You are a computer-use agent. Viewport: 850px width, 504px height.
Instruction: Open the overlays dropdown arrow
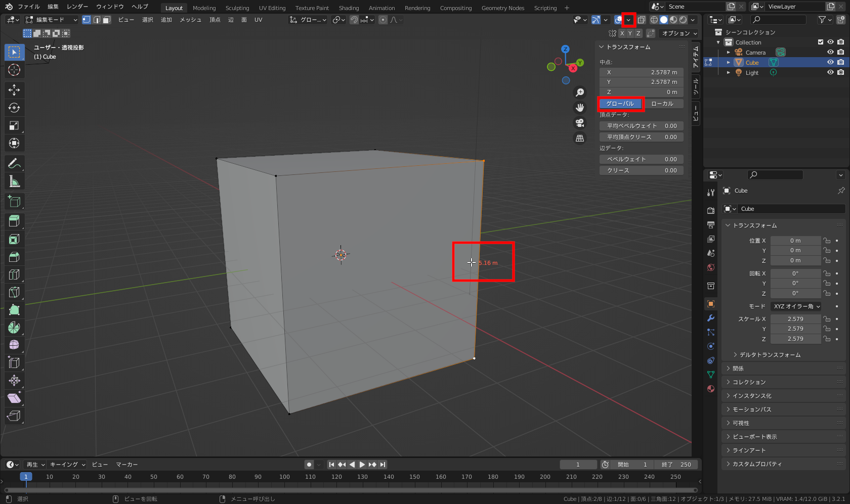(x=628, y=20)
